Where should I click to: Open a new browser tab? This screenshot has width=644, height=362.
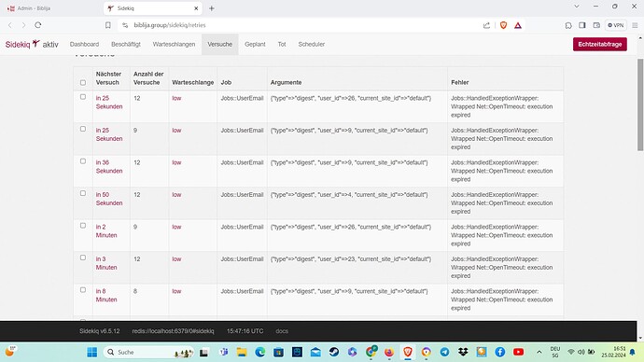(212, 8)
